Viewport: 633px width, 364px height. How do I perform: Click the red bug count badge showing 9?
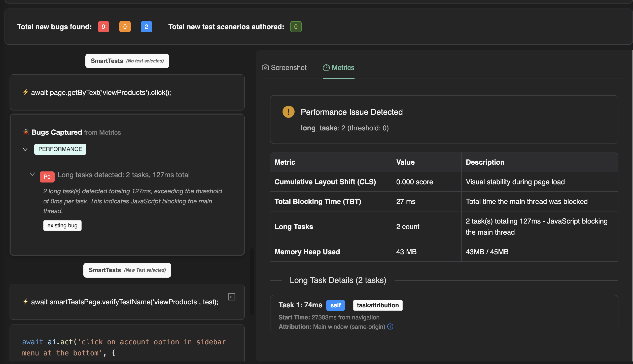103,26
